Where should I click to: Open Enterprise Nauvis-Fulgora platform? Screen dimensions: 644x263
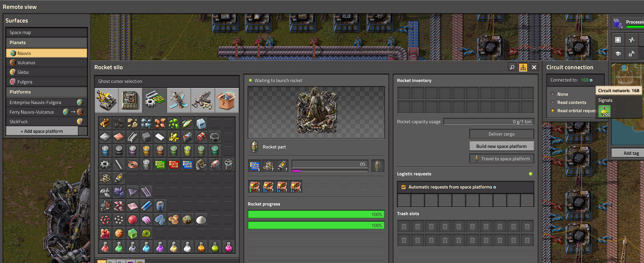coord(47,102)
